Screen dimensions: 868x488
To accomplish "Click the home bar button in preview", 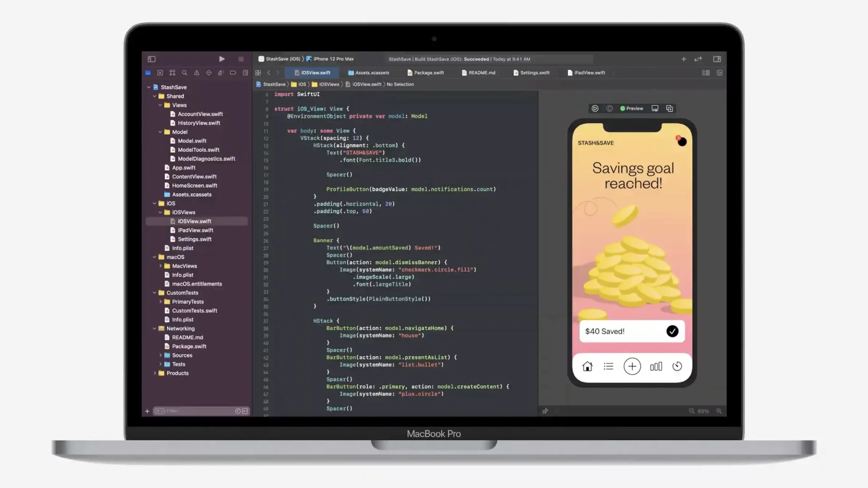I will coord(587,366).
